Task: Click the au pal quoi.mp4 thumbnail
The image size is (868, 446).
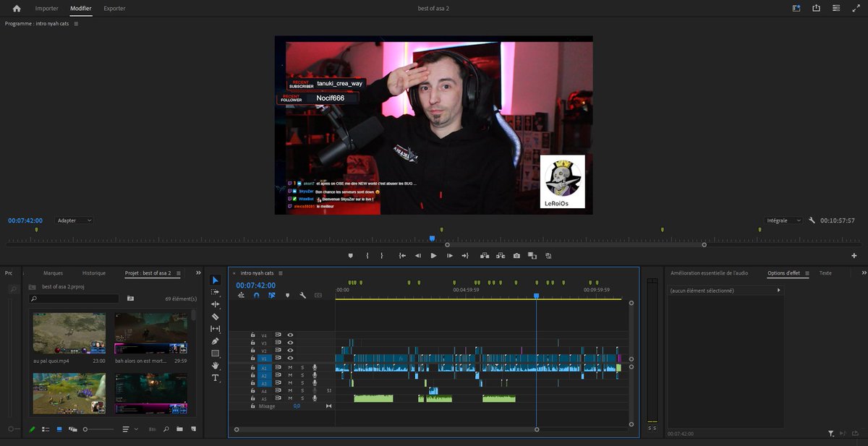Action: (x=69, y=333)
